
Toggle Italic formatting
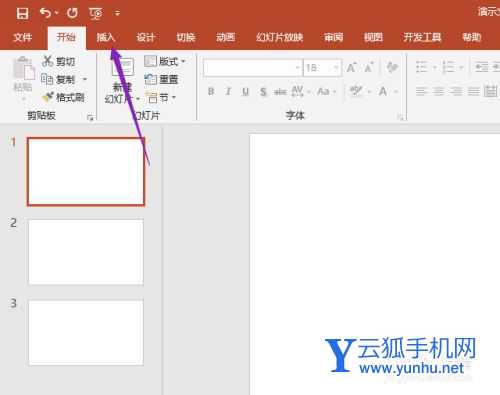228,91
